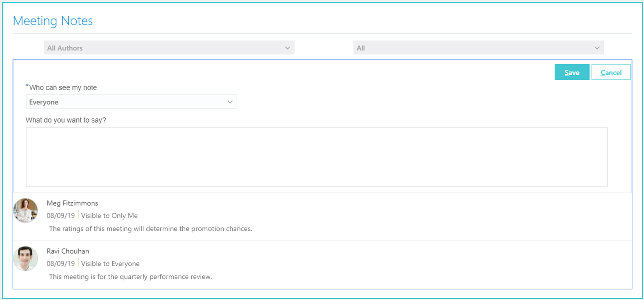Save the meeting note
The width and height of the screenshot is (644, 300).
point(572,72)
